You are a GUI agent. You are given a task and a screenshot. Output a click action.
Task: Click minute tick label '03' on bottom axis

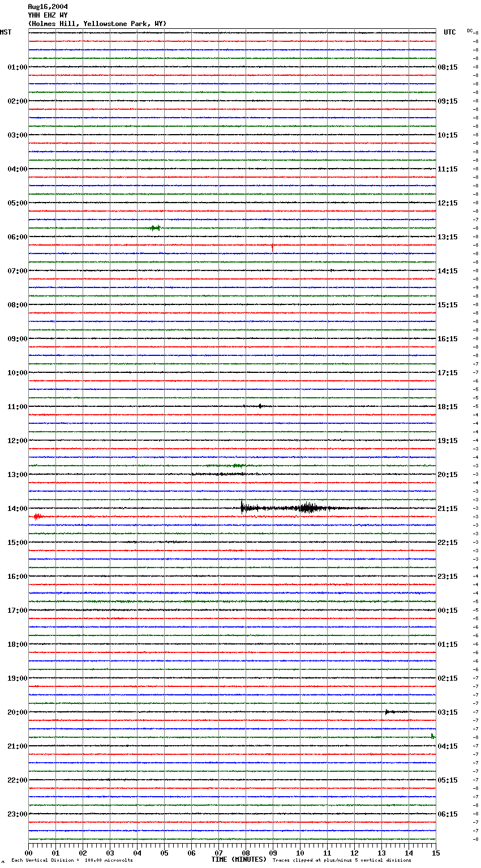[x=110, y=853]
